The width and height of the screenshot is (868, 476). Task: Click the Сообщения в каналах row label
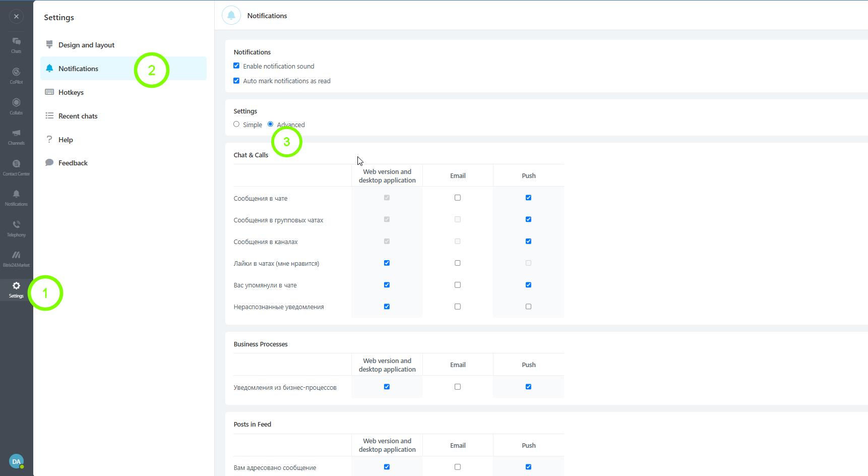click(266, 242)
